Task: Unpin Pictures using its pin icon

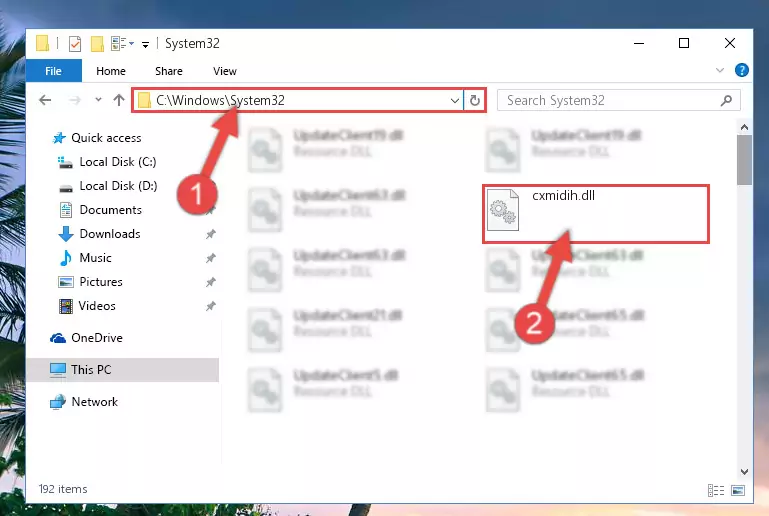Action: [x=210, y=282]
